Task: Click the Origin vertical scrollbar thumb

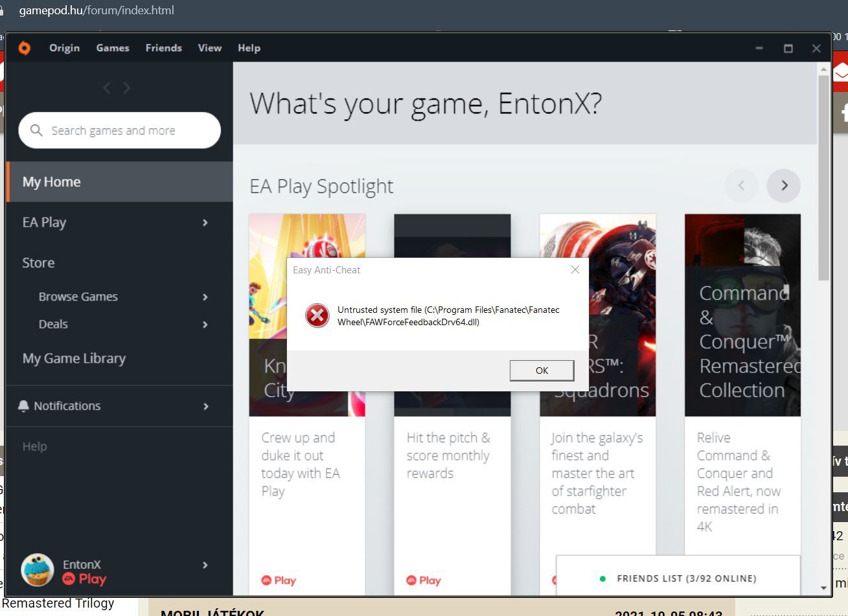Action: (823, 178)
